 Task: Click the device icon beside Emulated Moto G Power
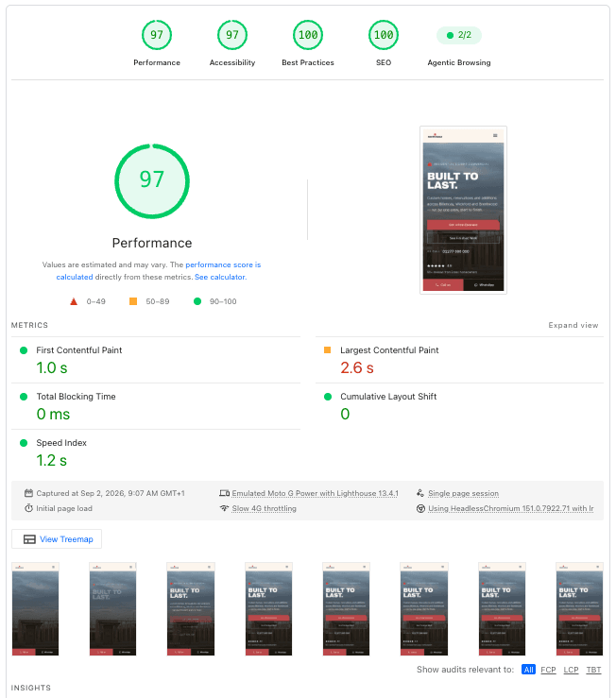pyautogui.click(x=225, y=493)
